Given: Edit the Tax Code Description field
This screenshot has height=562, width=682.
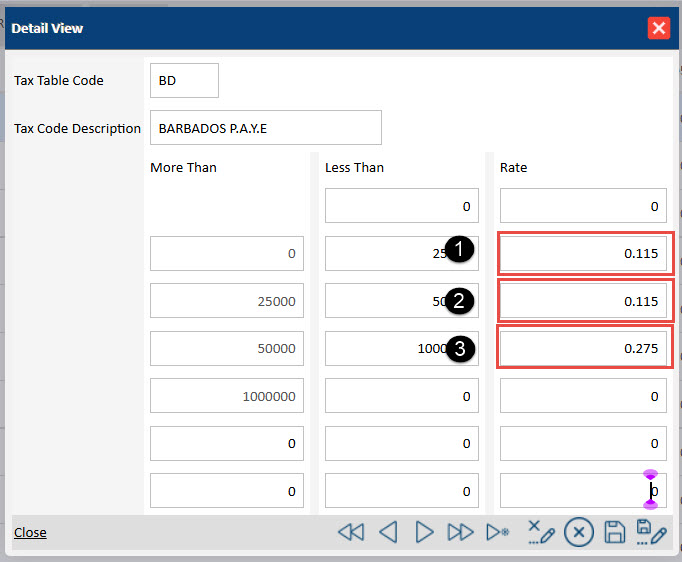Looking at the screenshot, I should coord(265,128).
